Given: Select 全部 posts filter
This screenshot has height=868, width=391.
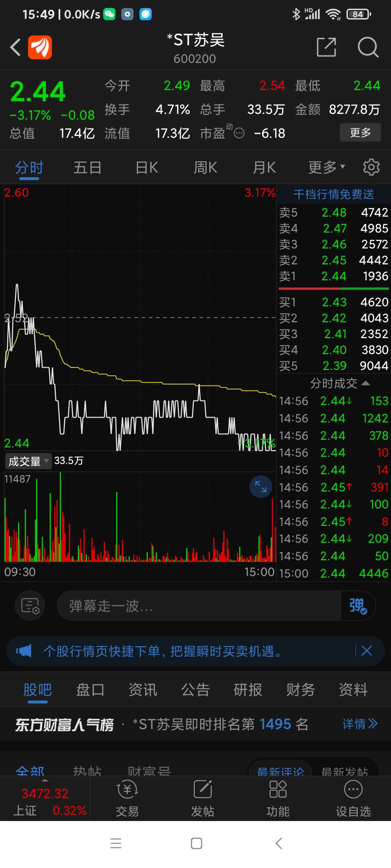Looking at the screenshot, I should (30, 770).
